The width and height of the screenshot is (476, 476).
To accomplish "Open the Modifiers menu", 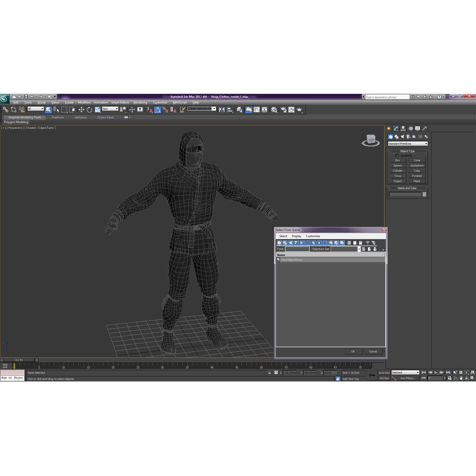I will click(x=84, y=103).
